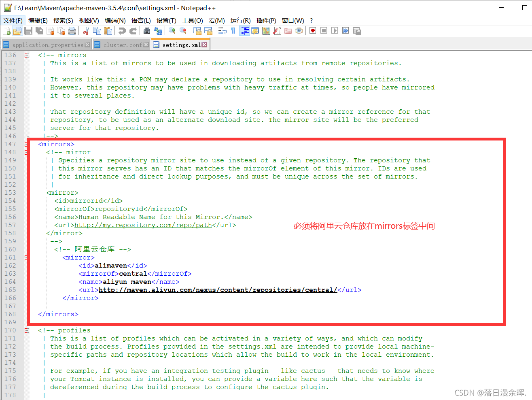Collapse the mirror comment fold at line 148
This screenshot has height=400, width=532.
coord(27,152)
